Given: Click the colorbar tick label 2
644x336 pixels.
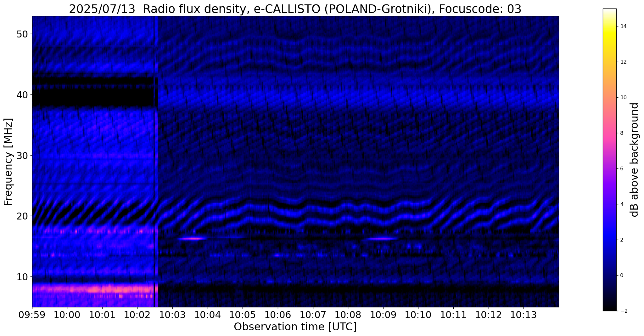Looking at the screenshot, I should click(x=622, y=240).
